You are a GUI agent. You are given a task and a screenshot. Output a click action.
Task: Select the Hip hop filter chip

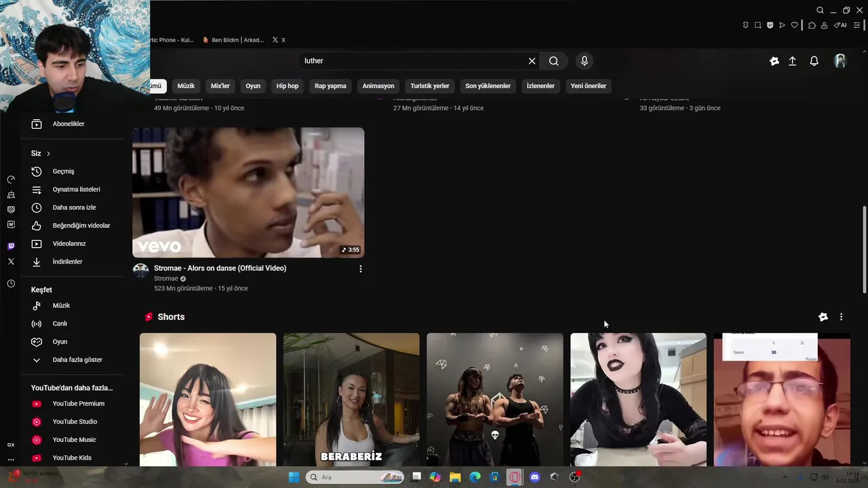pyautogui.click(x=288, y=86)
